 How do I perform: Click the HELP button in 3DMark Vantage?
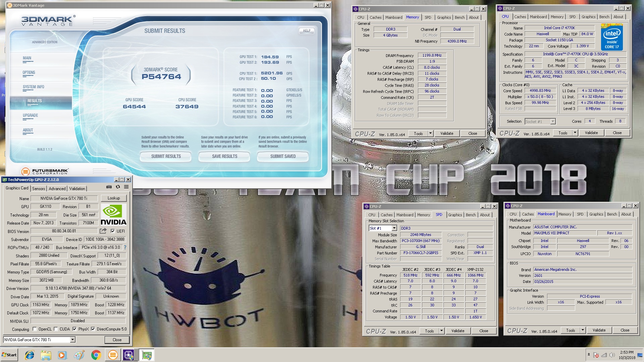307,31
